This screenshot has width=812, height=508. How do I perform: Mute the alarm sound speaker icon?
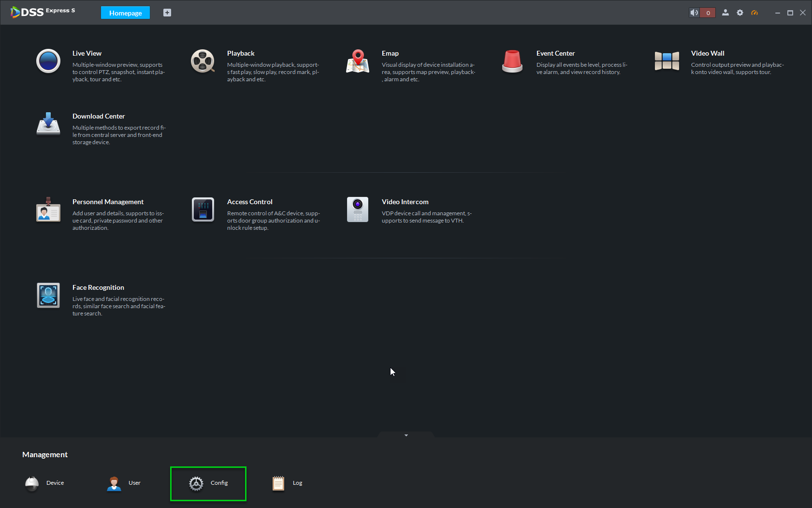[x=695, y=13]
